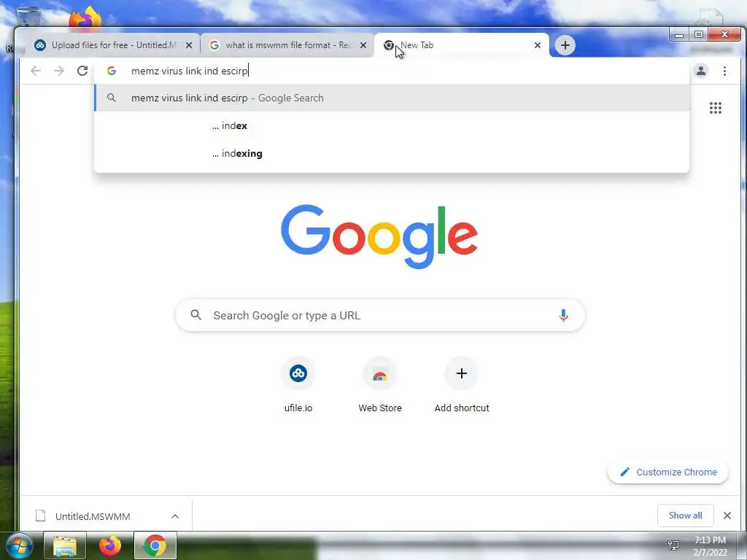747x560 pixels.
Task: Open the ufile.io shortcut
Action: pyautogui.click(x=298, y=385)
